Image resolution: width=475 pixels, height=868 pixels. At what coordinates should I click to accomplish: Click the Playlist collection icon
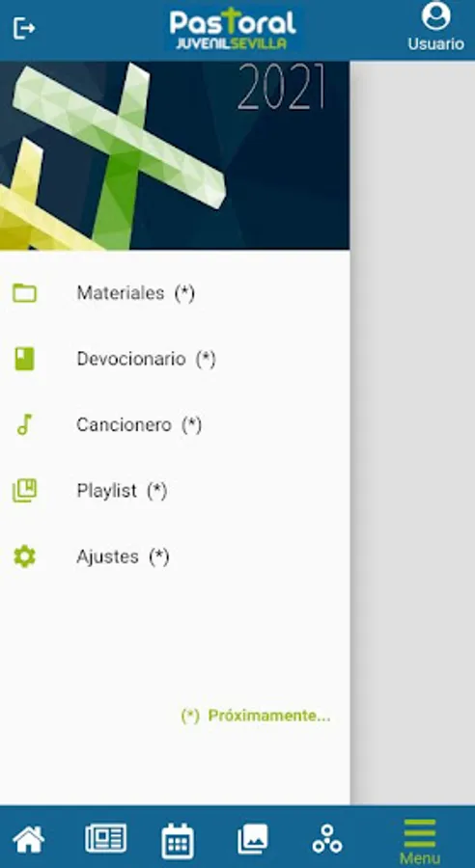24,491
